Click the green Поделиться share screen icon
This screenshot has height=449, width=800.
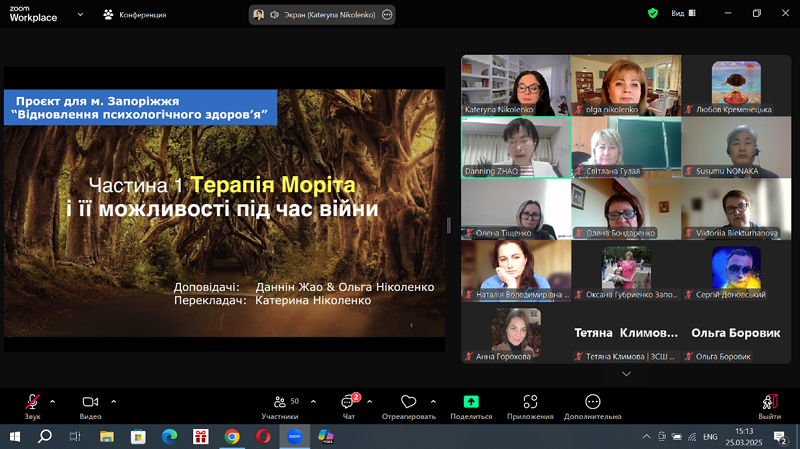point(471,403)
